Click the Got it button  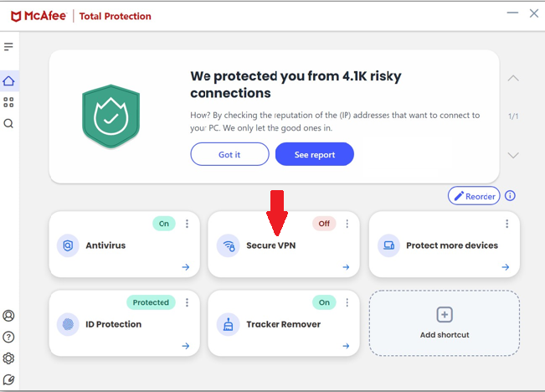click(x=229, y=154)
